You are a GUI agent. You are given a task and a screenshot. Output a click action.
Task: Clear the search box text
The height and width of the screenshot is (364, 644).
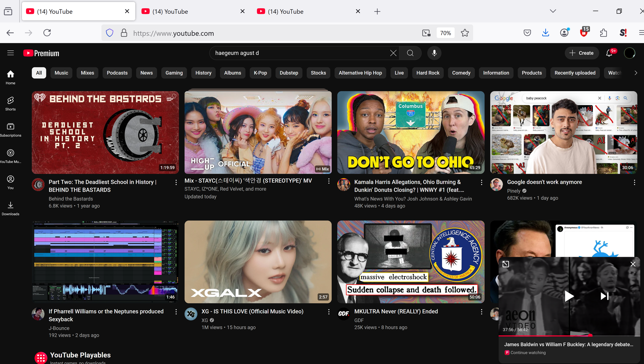[393, 53]
